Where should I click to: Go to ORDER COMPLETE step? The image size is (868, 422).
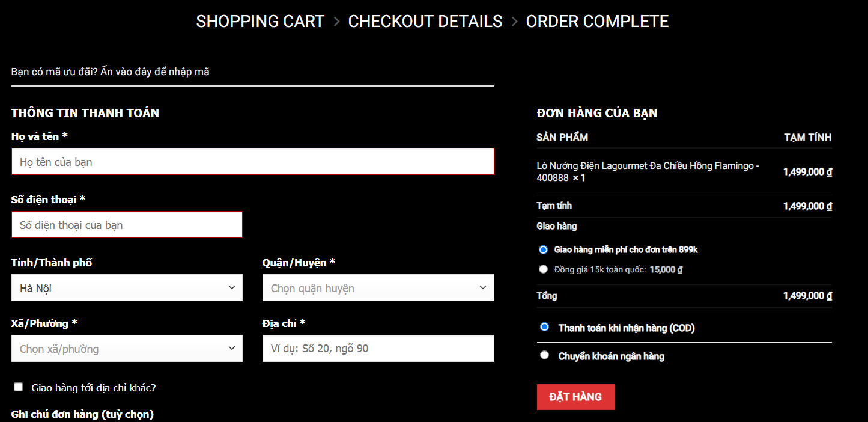(x=597, y=22)
